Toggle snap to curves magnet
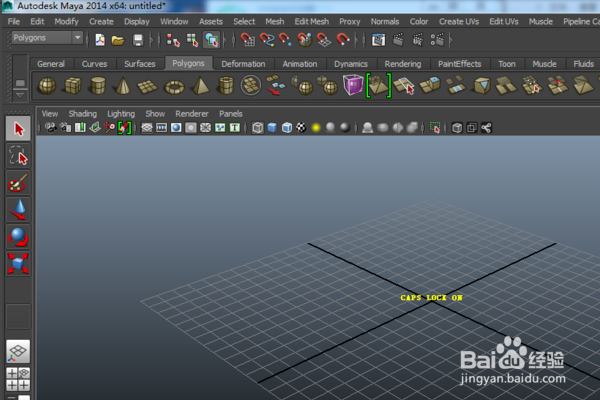The height and width of the screenshot is (400, 600). [x=267, y=40]
